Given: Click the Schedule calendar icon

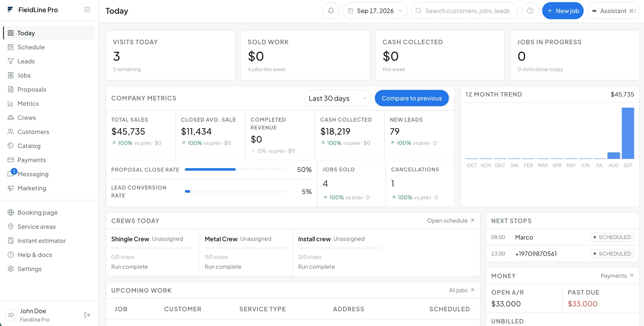Looking at the screenshot, I should [x=11, y=47].
